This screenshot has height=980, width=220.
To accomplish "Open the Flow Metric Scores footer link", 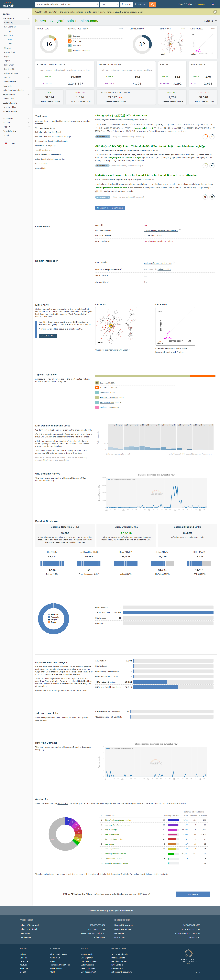I will pos(59,954).
